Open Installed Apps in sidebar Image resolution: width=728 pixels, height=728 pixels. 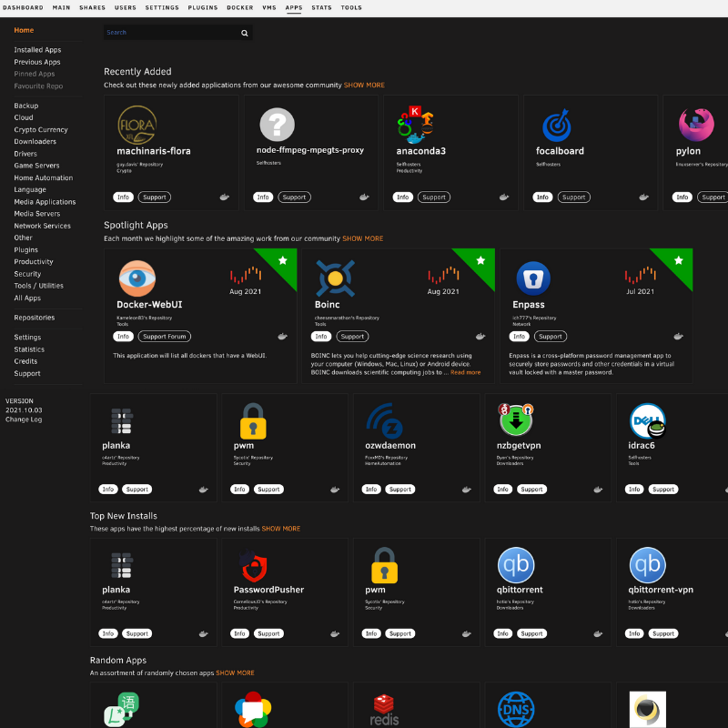[37, 50]
